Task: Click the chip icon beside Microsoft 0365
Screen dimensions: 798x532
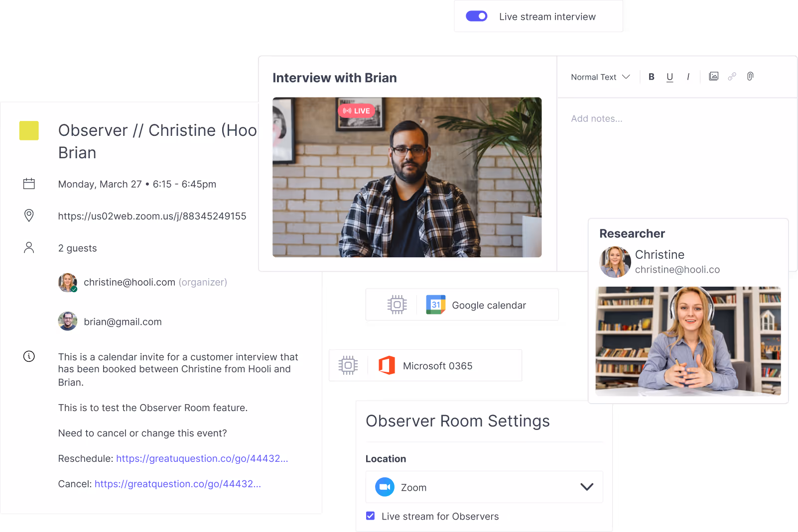Action: [x=348, y=365]
